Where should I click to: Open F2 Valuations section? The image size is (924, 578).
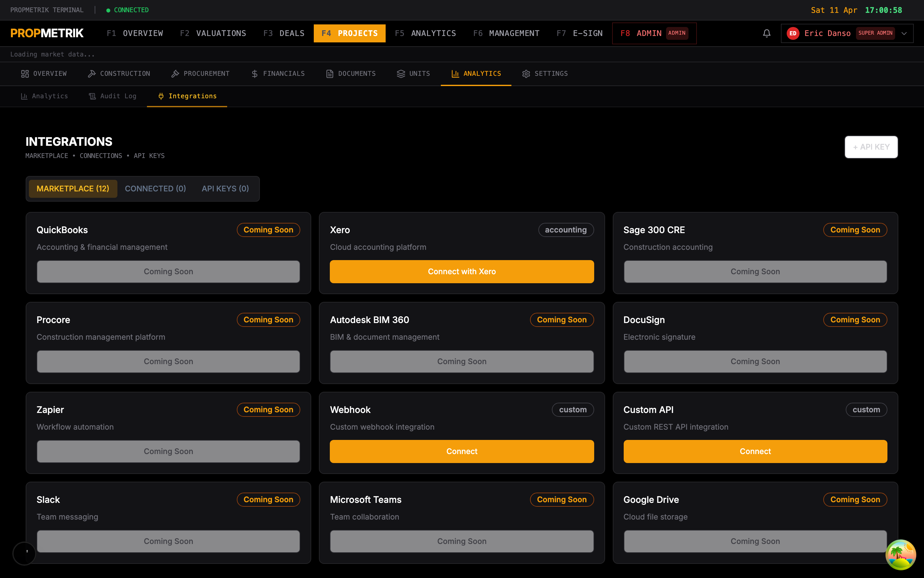[x=213, y=33]
